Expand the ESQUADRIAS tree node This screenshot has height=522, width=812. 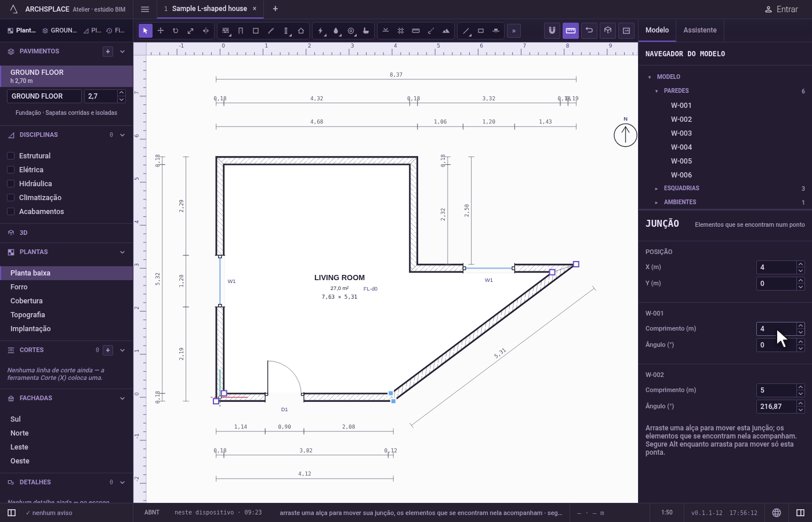point(657,188)
